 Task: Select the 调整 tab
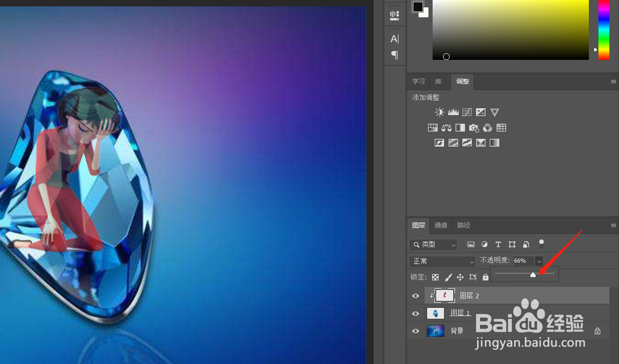click(462, 82)
